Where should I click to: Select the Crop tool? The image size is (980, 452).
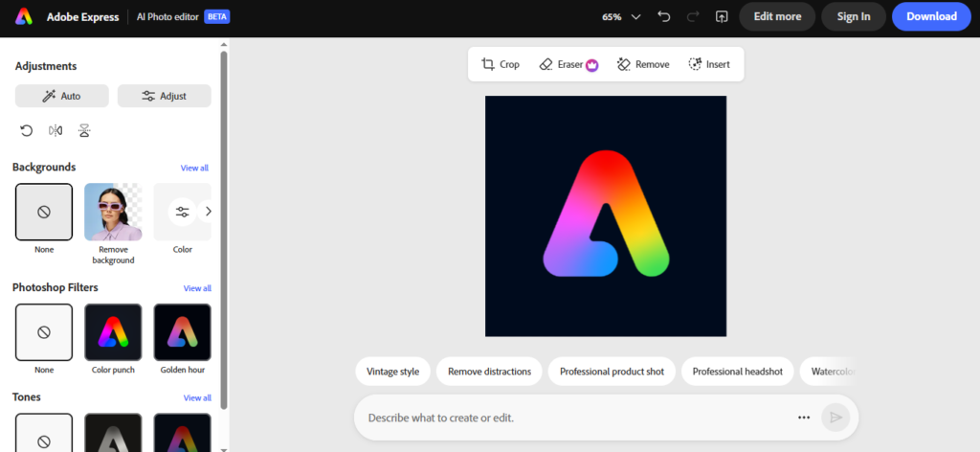tap(500, 64)
